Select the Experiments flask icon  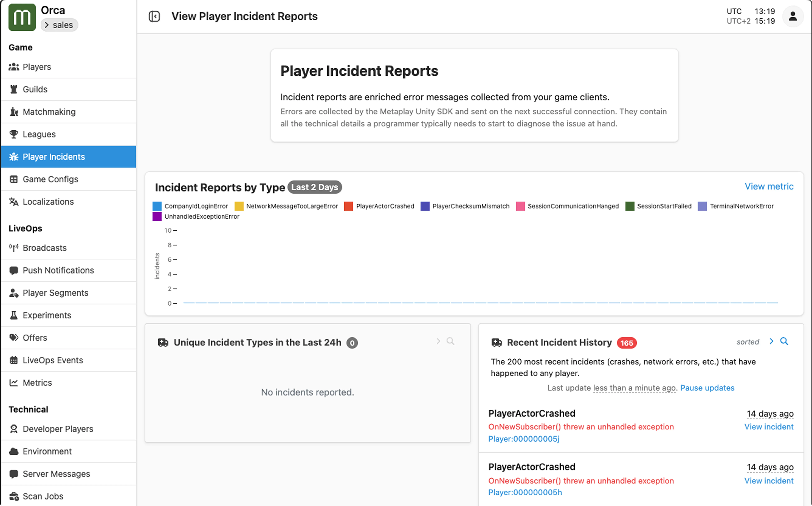click(x=14, y=315)
